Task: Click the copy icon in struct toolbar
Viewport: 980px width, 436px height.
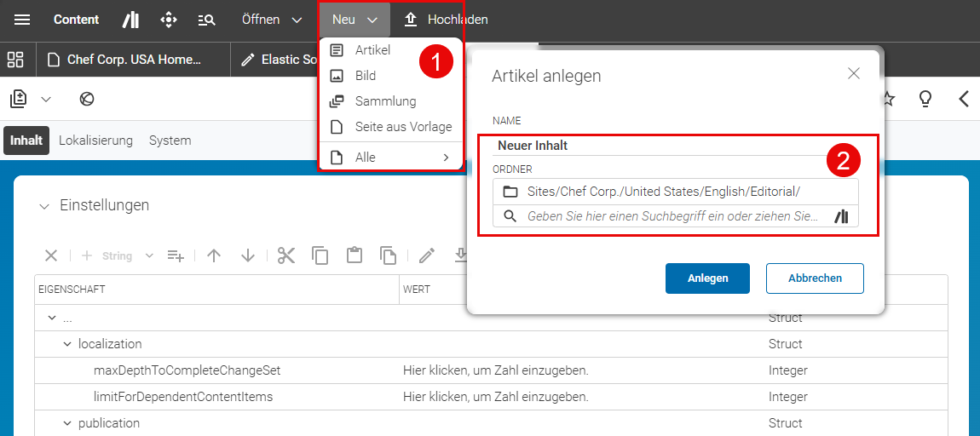Action: pyautogui.click(x=320, y=255)
